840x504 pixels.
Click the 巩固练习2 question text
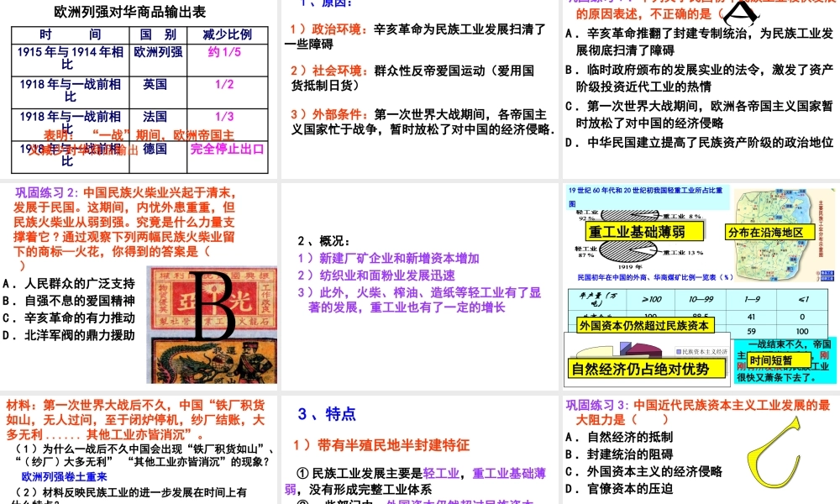pyautogui.click(x=124, y=229)
